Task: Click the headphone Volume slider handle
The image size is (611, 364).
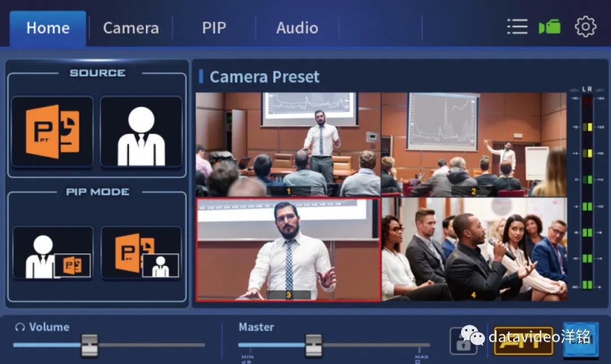Action: (89, 345)
